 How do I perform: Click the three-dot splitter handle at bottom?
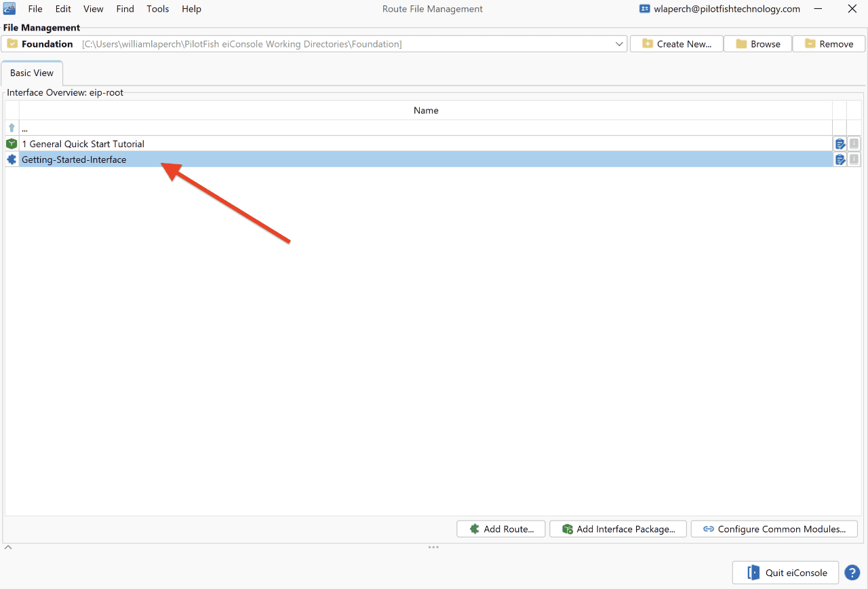click(433, 547)
